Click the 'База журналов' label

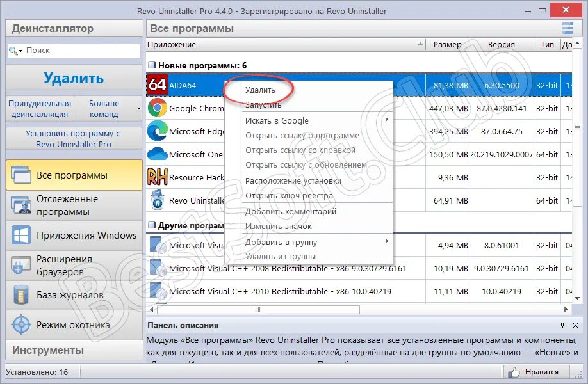[70, 295]
